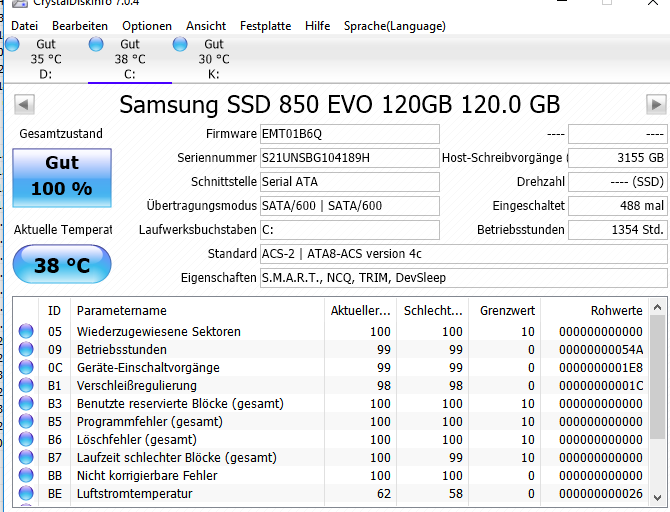Select the Luftstromtemperatur parameter name

(135, 494)
